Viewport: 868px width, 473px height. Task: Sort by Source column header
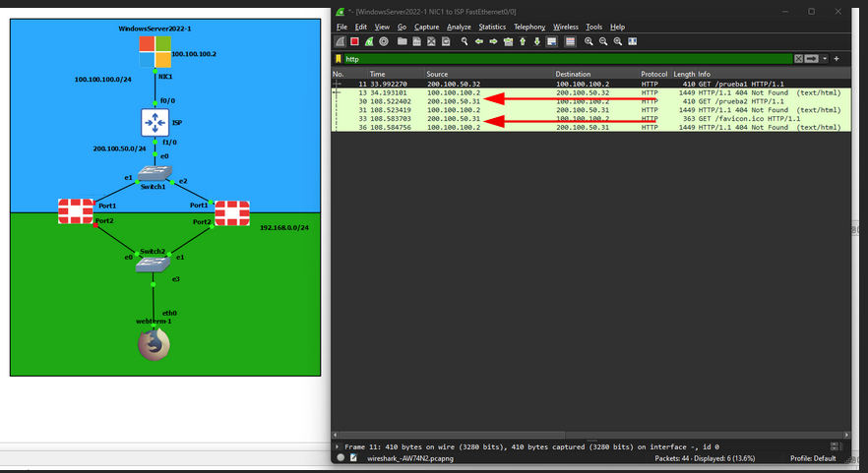coord(489,74)
